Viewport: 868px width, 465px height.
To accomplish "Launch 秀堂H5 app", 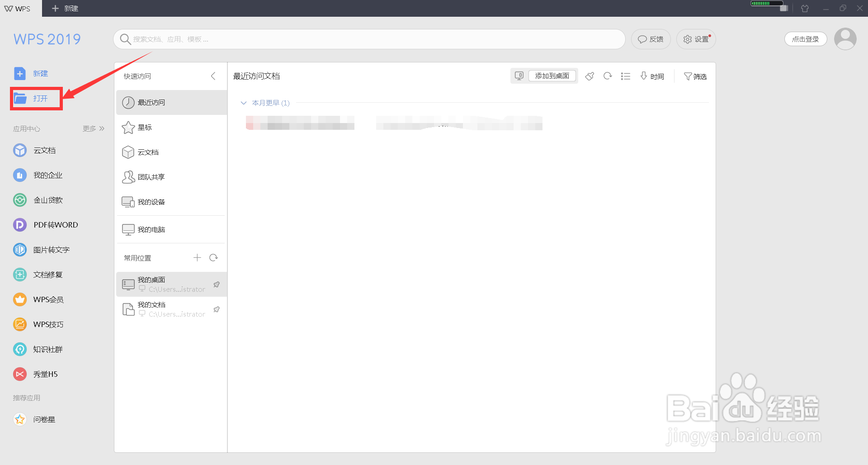I will point(36,374).
